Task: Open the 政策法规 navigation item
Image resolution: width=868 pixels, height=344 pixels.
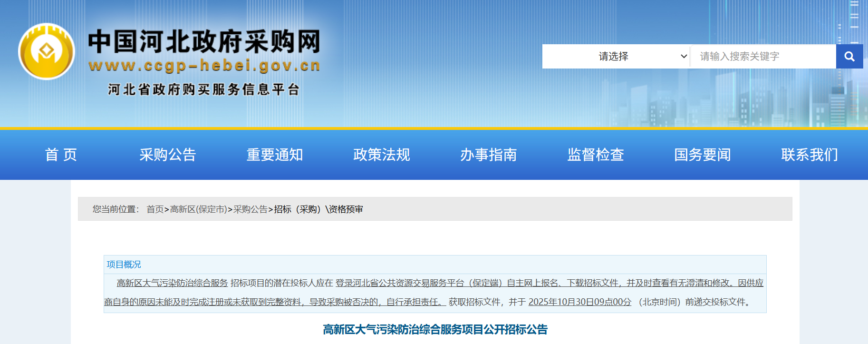Action: [x=382, y=155]
